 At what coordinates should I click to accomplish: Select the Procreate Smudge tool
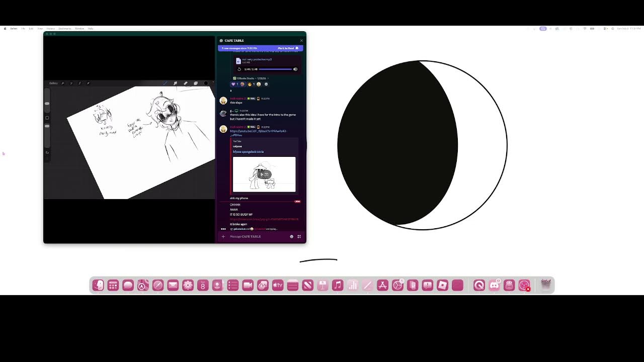point(175,83)
